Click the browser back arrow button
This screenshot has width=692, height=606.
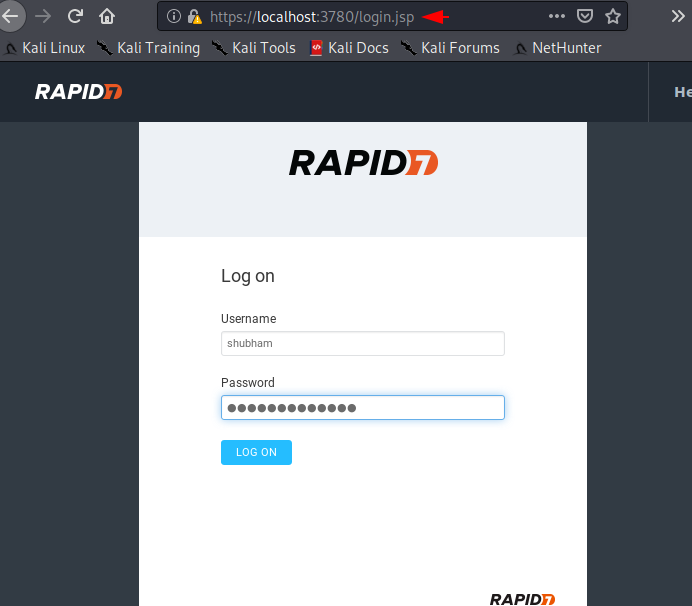pos(11,16)
